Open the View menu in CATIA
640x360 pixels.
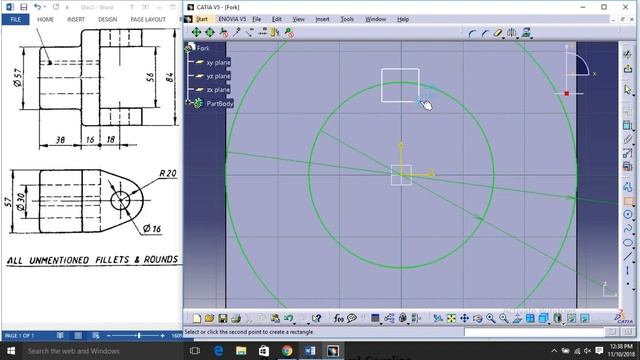(298, 19)
